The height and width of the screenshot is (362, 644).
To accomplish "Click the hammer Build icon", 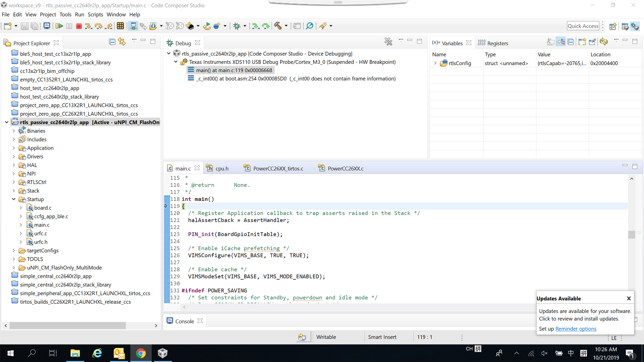I will [x=278, y=26].
